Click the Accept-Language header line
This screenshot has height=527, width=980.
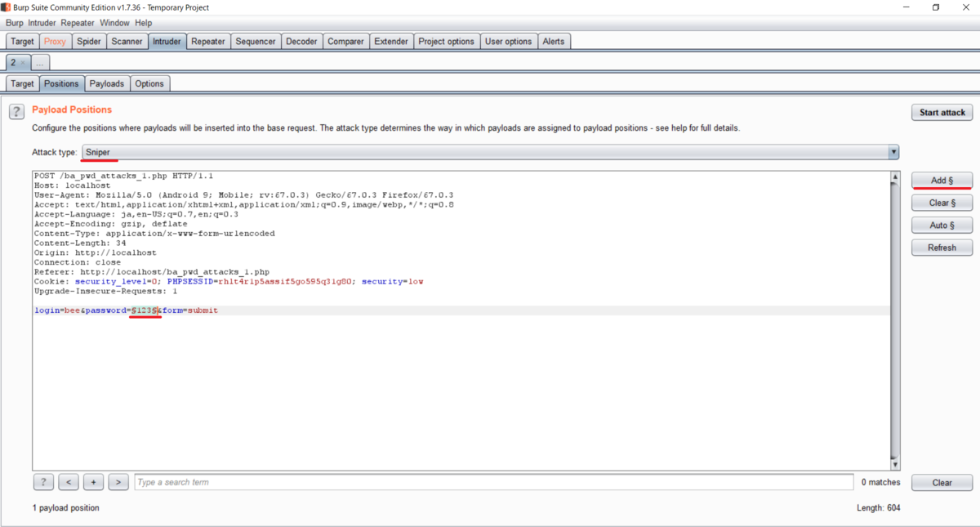136,214
